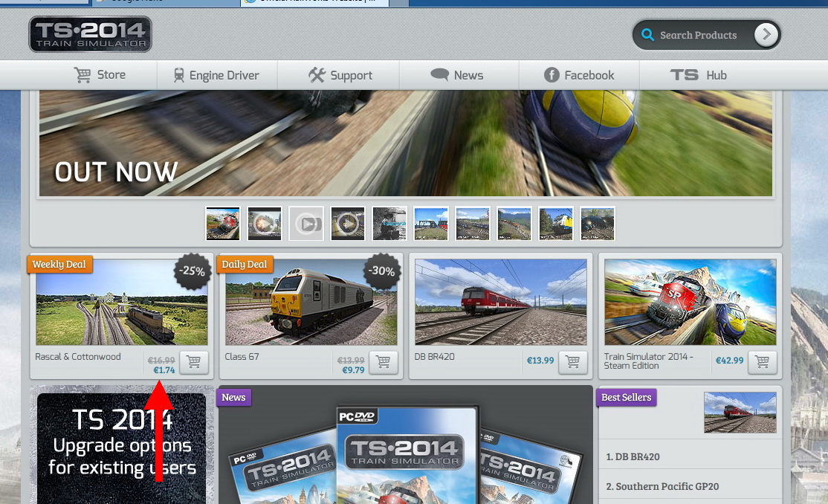Open the Class 67 product image
This screenshot has width=828, height=504.
tap(311, 303)
